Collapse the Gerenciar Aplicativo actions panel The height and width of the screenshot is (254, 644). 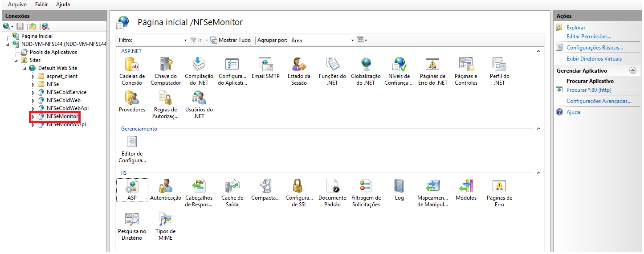pos(632,70)
